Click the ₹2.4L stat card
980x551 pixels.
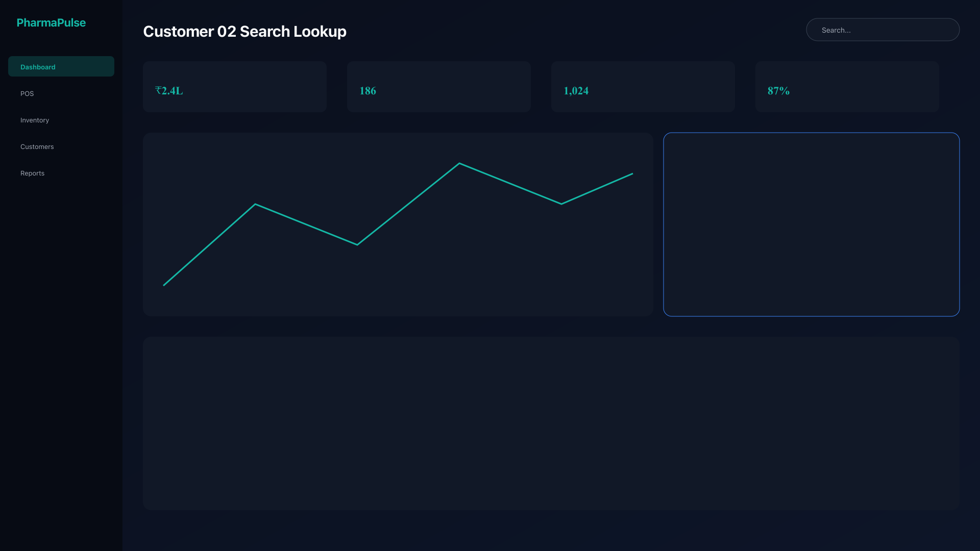click(235, 87)
